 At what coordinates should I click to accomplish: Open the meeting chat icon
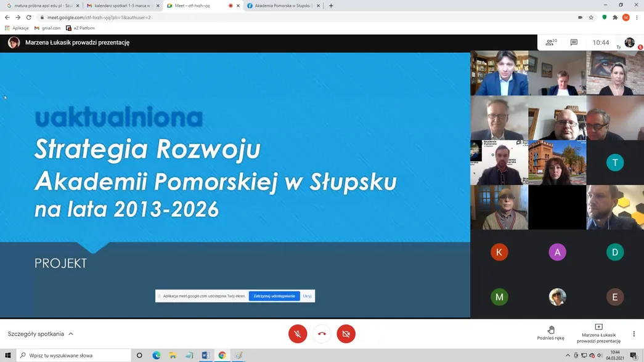574,42
